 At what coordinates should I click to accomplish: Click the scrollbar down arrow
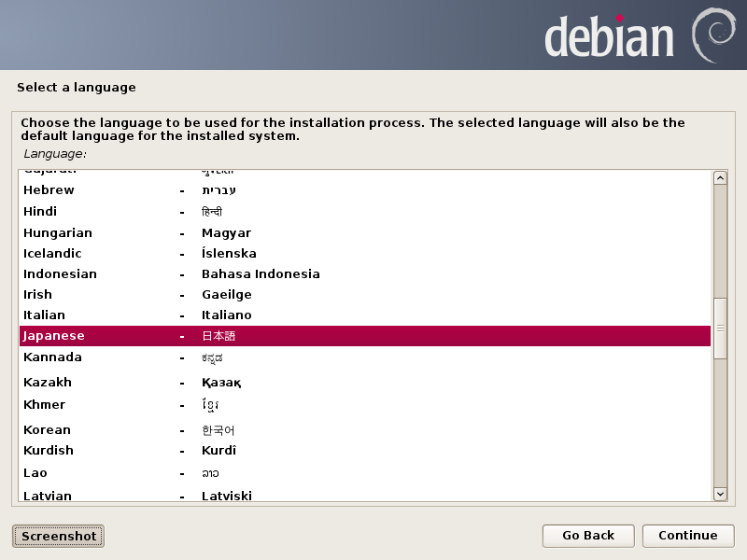(720, 493)
